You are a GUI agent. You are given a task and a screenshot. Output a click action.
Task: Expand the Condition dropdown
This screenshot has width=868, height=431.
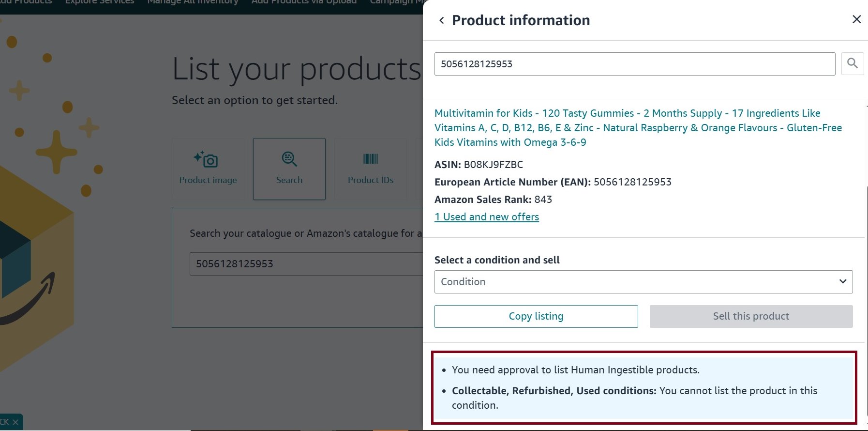644,282
